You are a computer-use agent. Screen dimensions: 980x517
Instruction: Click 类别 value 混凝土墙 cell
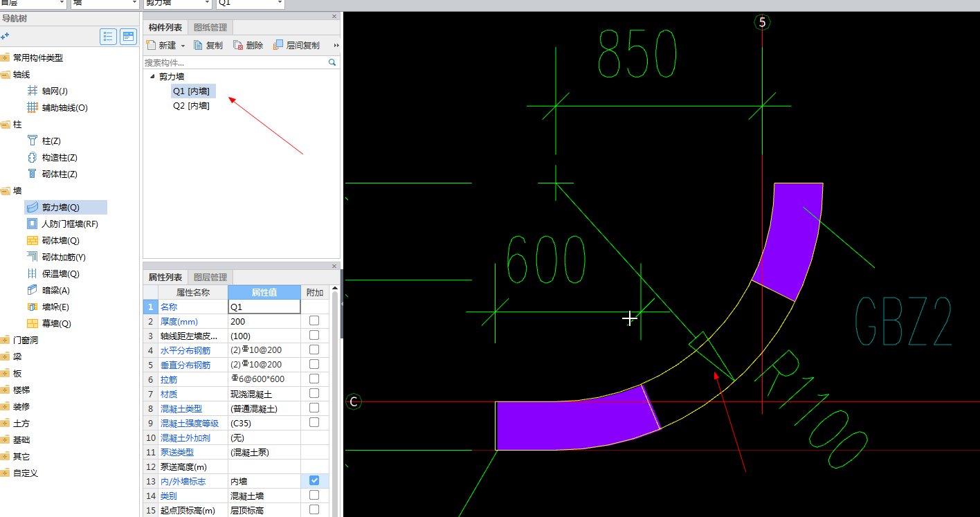click(264, 496)
